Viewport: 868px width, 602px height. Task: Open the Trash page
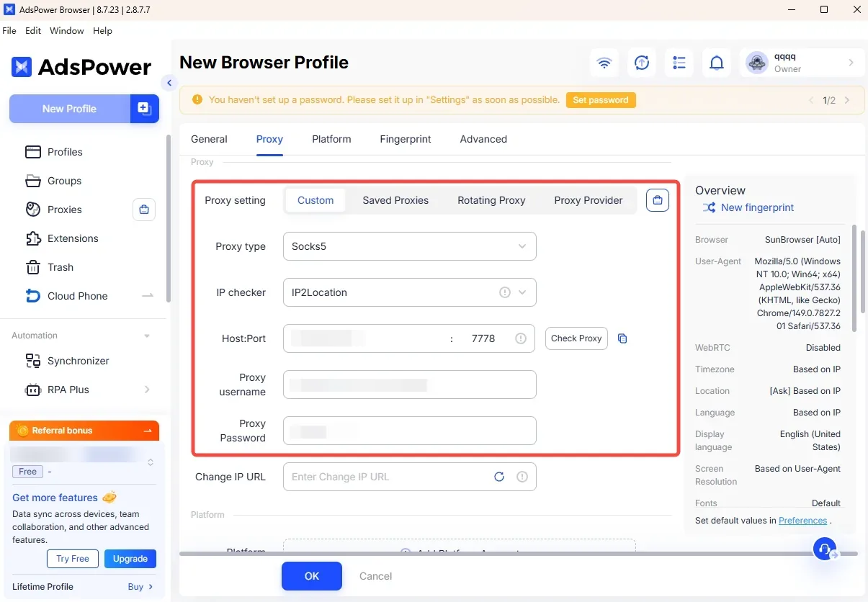coord(61,267)
